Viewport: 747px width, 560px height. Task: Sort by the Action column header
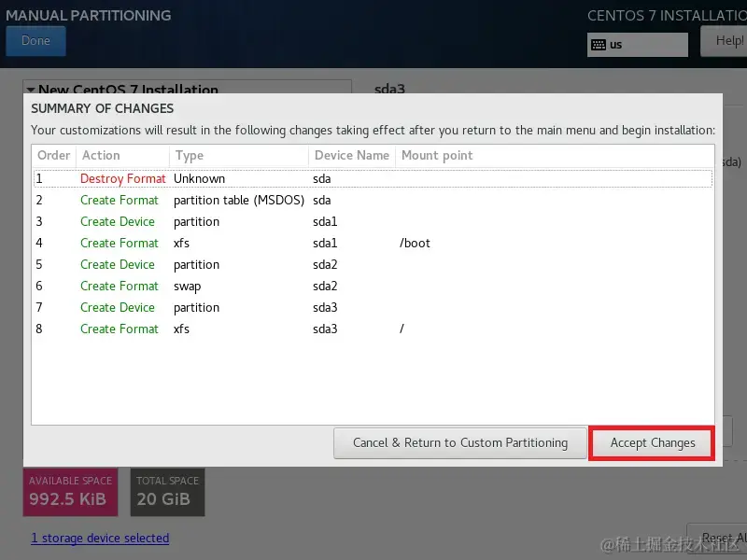click(122, 155)
